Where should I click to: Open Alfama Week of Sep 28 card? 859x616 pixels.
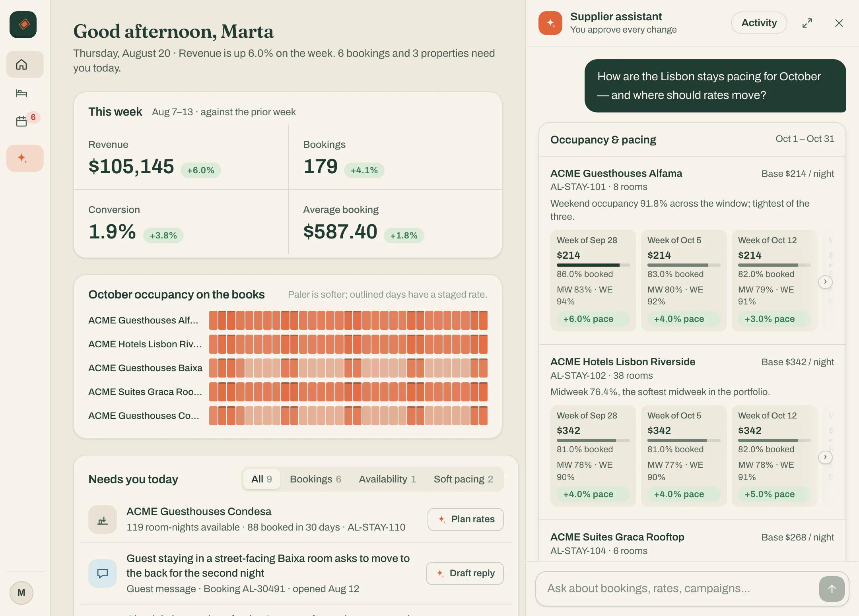593,280
